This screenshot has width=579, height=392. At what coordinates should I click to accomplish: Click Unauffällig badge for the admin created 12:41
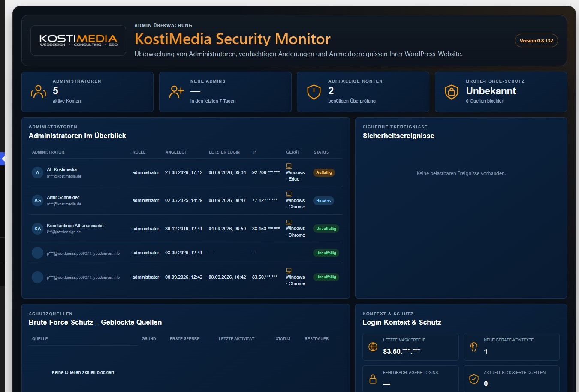click(326, 253)
